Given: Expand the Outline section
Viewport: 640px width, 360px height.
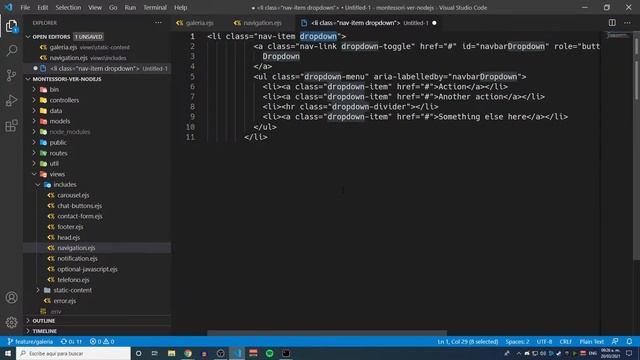Looking at the screenshot, I should (x=43, y=321).
